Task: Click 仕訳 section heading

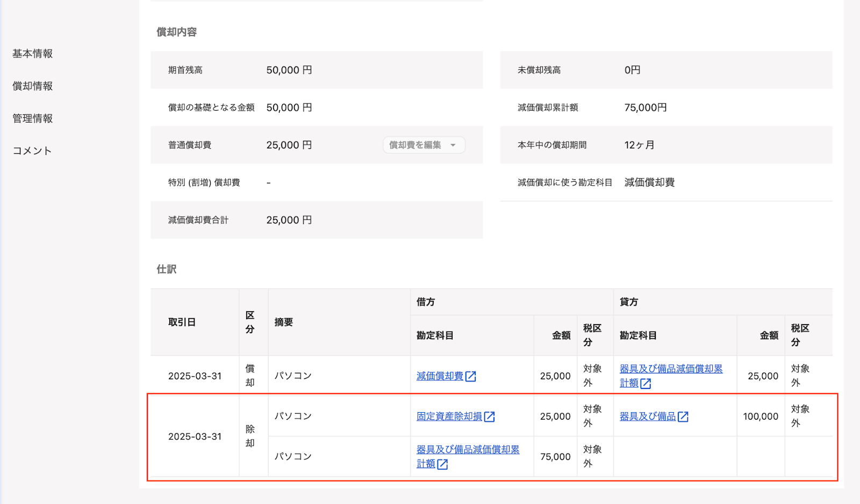Action: coord(167,269)
